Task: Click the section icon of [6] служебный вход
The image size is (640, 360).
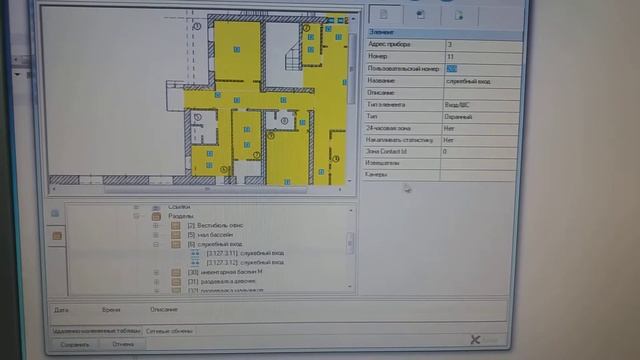Action: pos(176,244)
